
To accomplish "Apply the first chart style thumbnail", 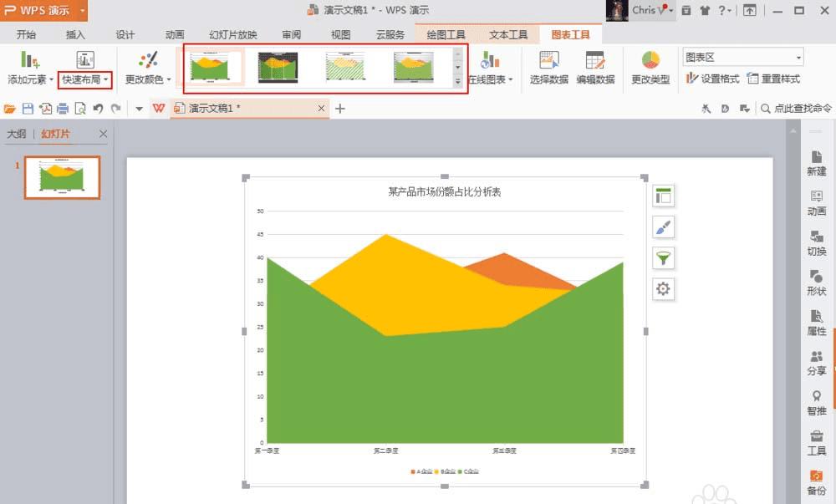I will 210,67.
